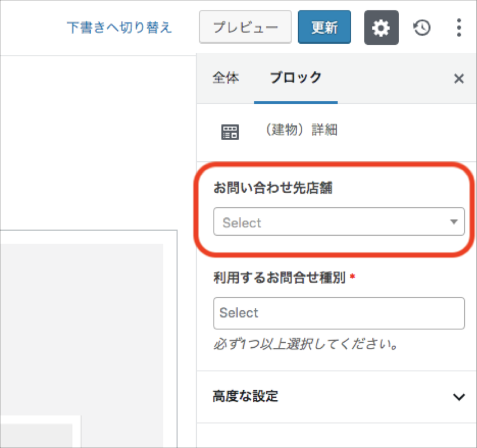
Task: Switch to the 全体 tab
Action: click(225, 78)
